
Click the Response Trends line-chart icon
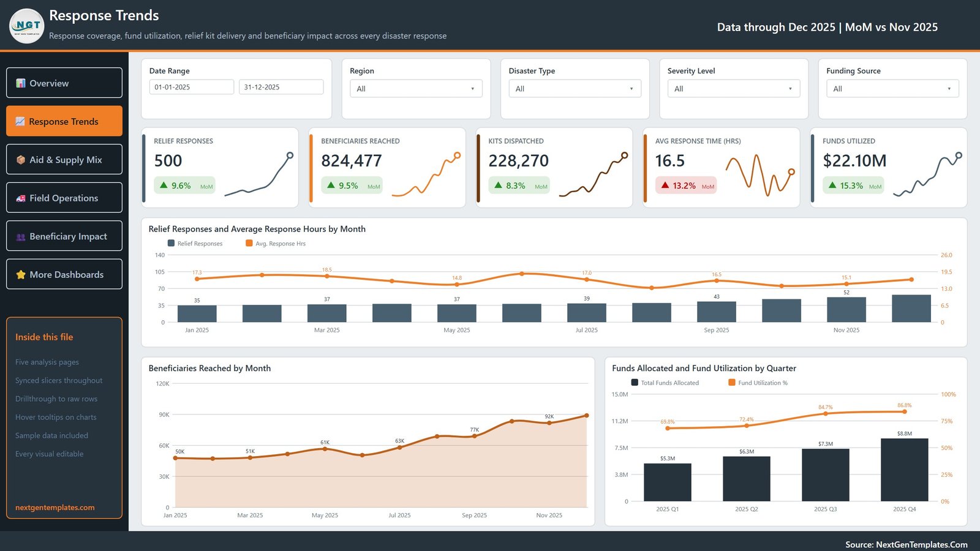[20, 121]
